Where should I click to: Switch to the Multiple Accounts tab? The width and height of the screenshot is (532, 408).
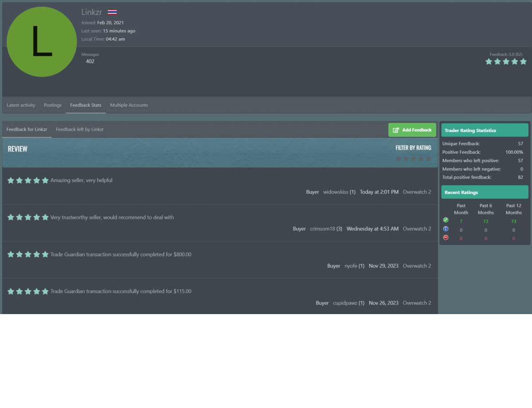pos(129,105)
